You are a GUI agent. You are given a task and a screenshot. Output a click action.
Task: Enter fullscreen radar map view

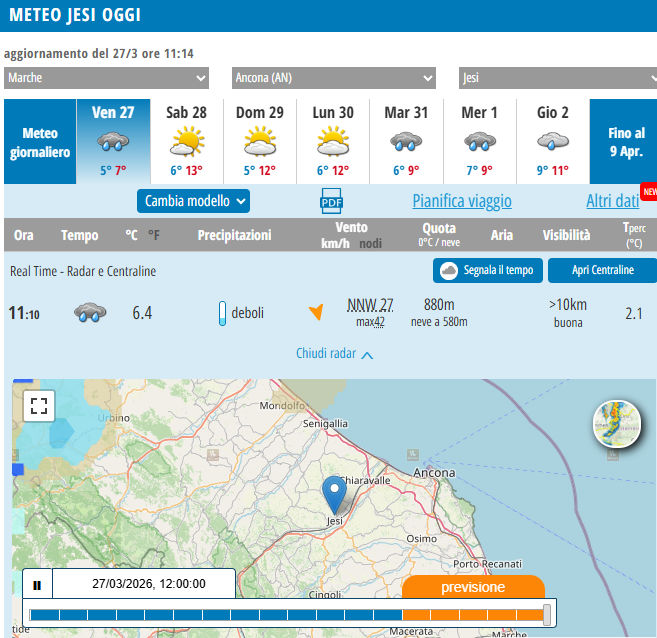[x=39, y=405]
